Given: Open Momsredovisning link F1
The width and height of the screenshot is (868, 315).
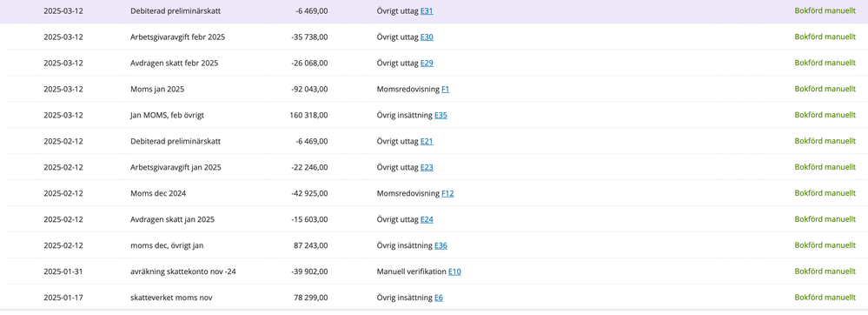Looking at the screenshot, I should point(446,89).
